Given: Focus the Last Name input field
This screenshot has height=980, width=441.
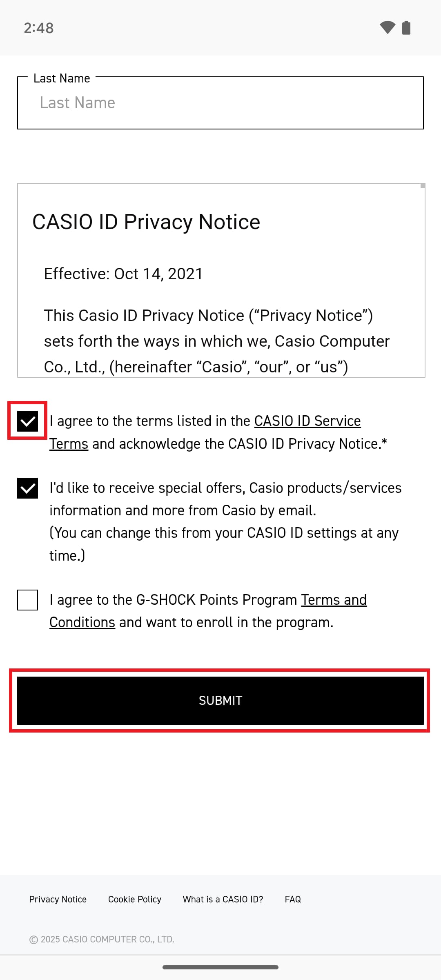Looking at the screenshot, I should pyautogui.click(x=220, y=103).
